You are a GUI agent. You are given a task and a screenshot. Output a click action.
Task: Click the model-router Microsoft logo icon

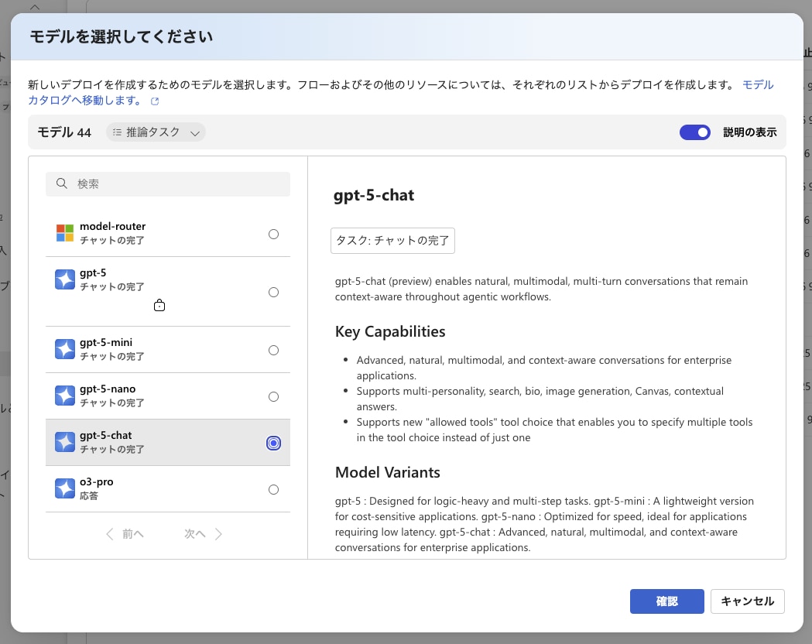[x=65, y=233]
